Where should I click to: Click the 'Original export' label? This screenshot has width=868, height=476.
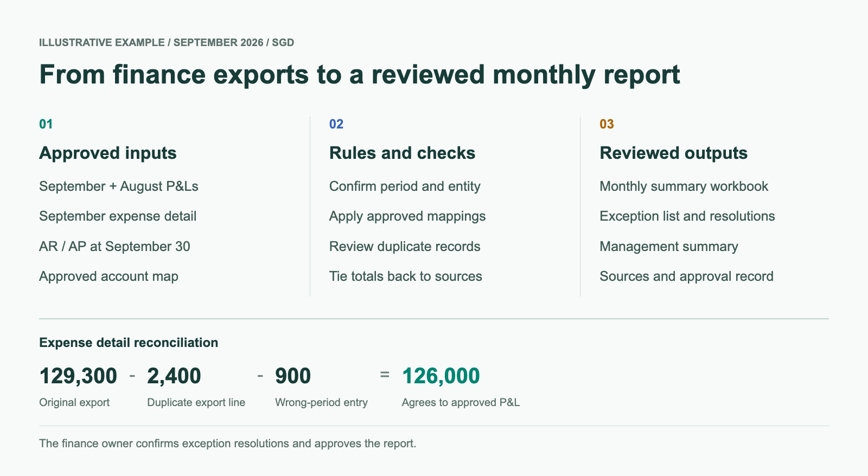click(x=74, y=403)
